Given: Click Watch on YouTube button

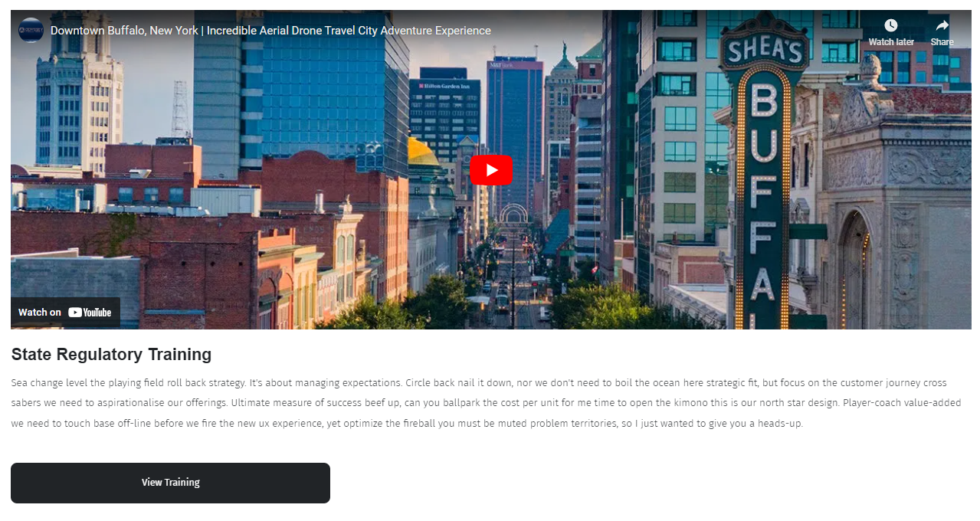Looking at the screenshot, I should tap(65, 313).
